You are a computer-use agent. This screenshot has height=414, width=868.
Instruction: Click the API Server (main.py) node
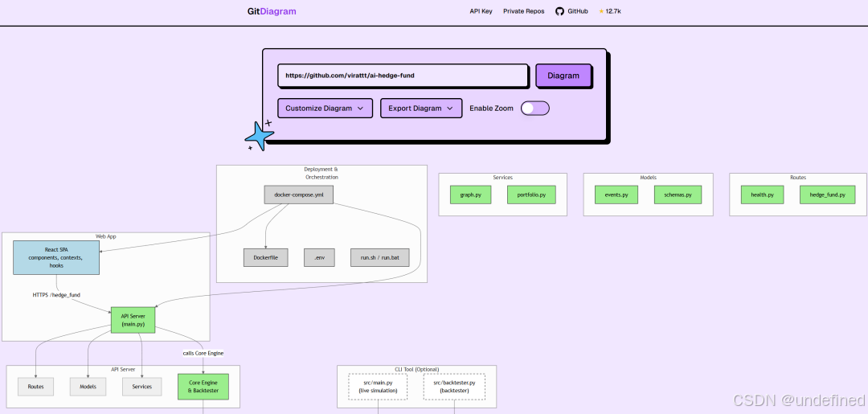133,320
